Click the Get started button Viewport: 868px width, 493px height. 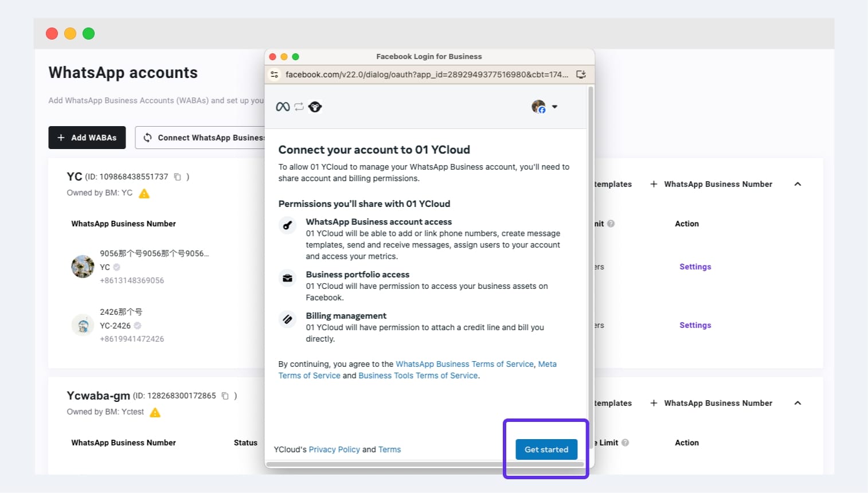[546, 449]
